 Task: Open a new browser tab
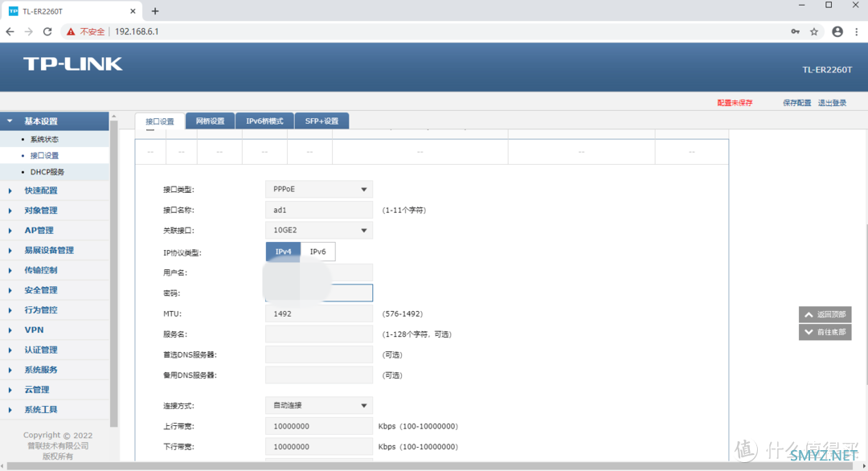point(155,11)
